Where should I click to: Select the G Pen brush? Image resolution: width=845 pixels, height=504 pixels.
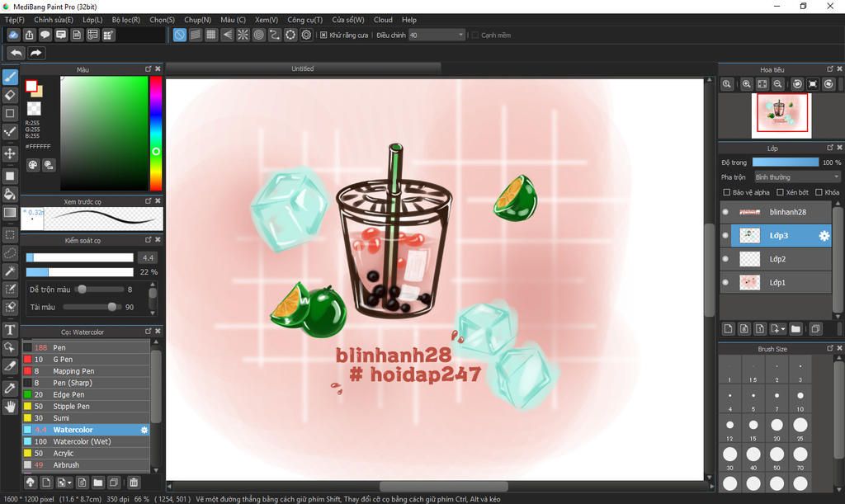coord(86,359)
